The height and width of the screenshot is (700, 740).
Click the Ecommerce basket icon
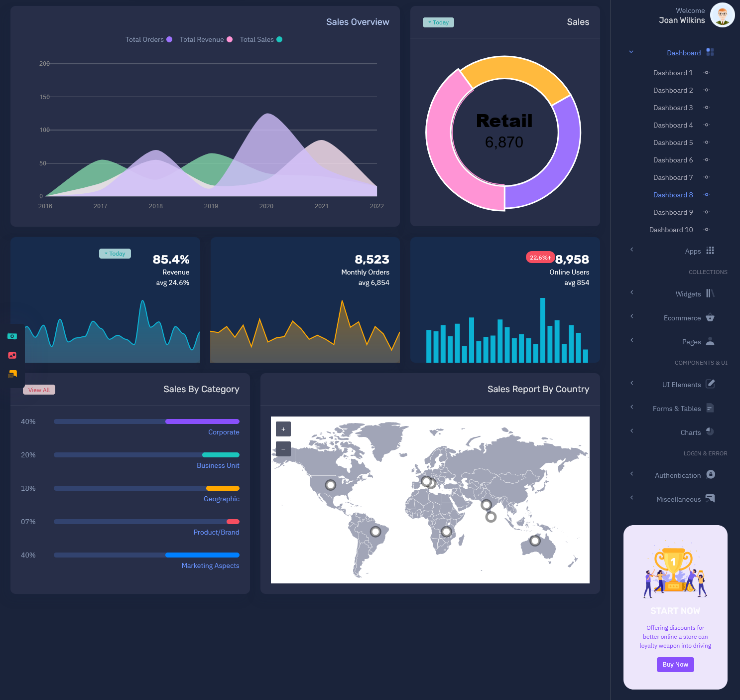click(710, 317)
